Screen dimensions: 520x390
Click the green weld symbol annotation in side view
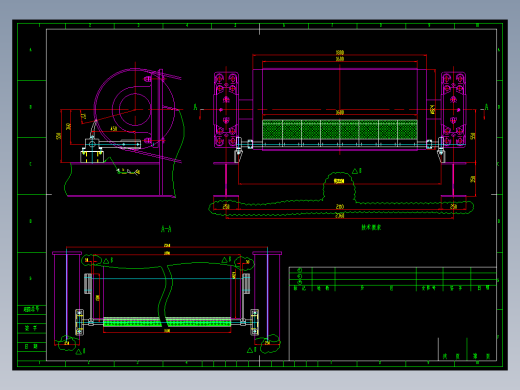(x=128, y=171)
